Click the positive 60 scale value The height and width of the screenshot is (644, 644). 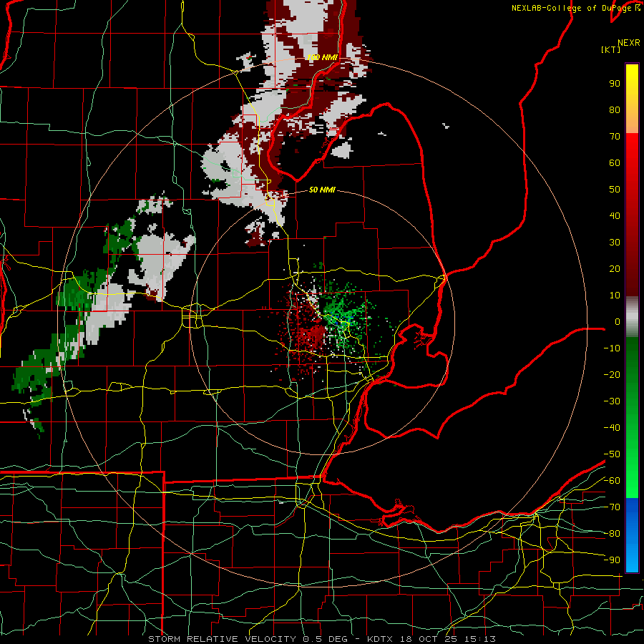click(615, 163)
